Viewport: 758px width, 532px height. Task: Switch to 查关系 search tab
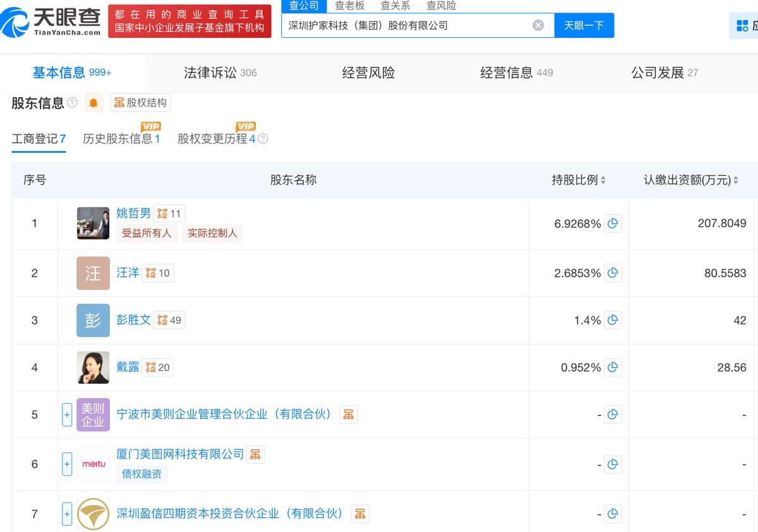click(x=395, y=6)
